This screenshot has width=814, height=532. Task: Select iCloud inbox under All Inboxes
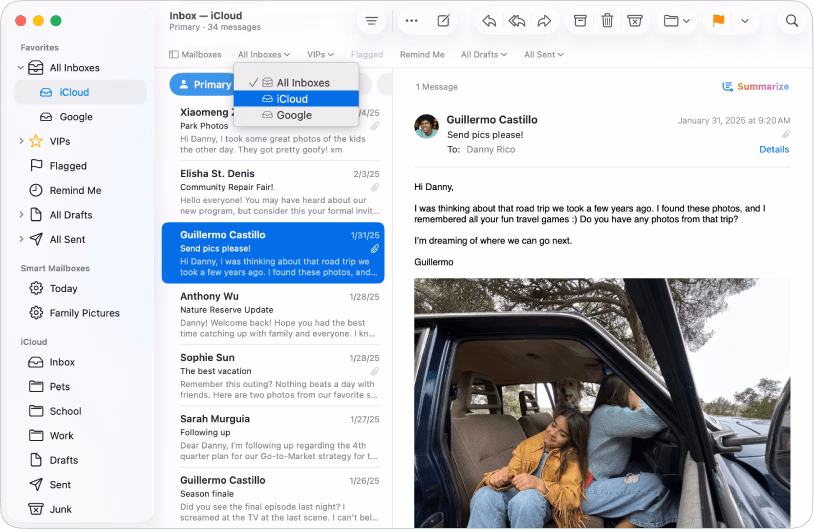pos(80,92)
